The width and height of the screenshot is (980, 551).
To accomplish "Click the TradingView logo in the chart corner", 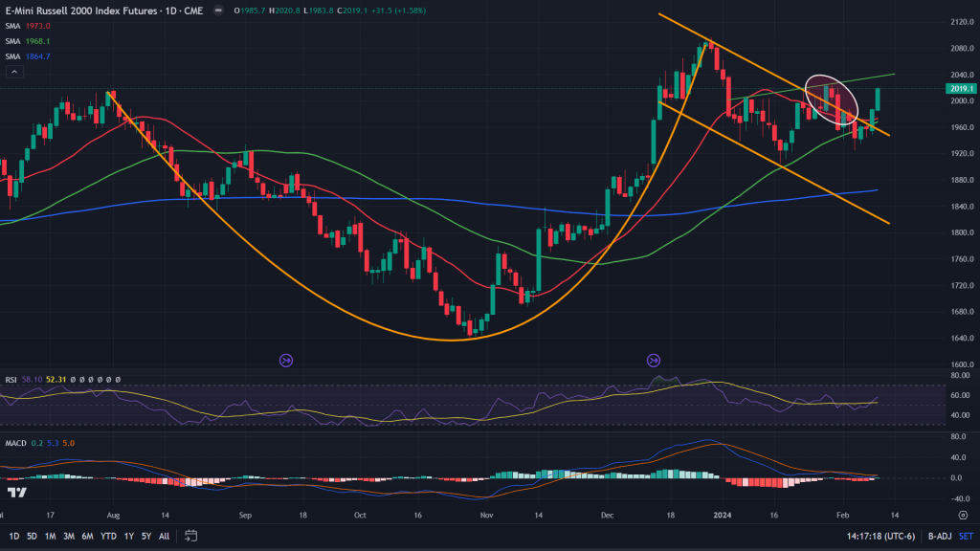I will click(x=16, y=493).
